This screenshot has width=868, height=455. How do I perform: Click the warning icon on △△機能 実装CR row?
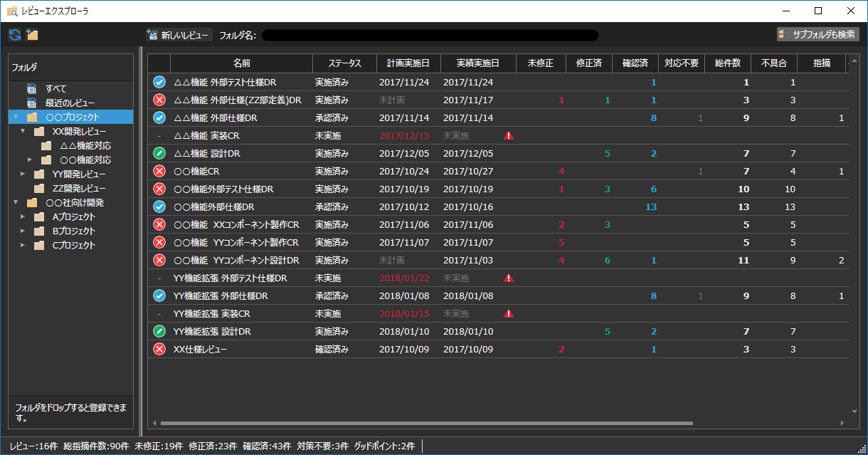click(x=509, y=135)
